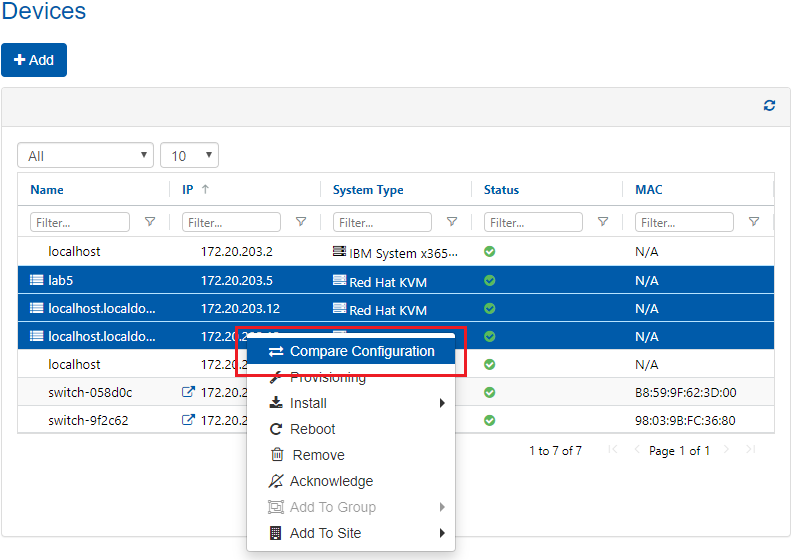This screenshot has height=560, width=792.
Task: Open external link icon for switch-058d0c
Action: click(187, 392)
